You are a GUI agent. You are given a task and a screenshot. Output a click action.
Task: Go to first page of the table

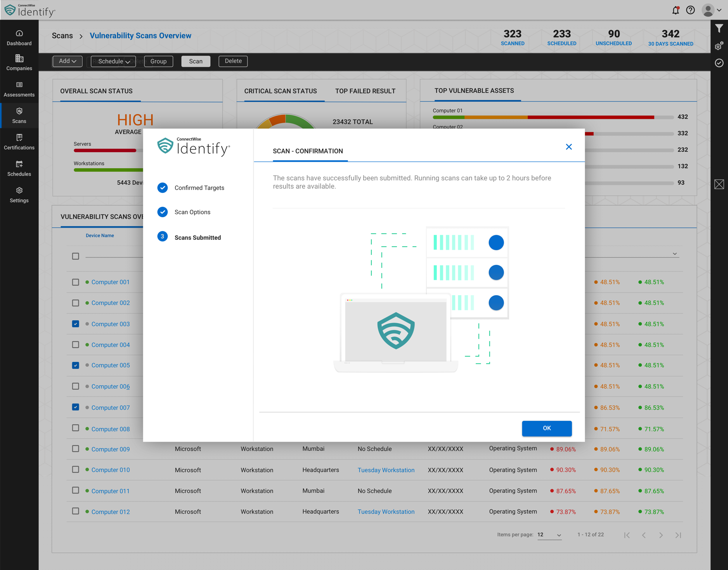[627, 535]
